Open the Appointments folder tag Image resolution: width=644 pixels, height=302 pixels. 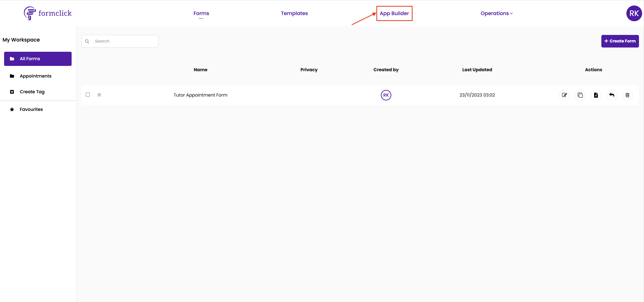pyautogui.click(x=36, y=76)
